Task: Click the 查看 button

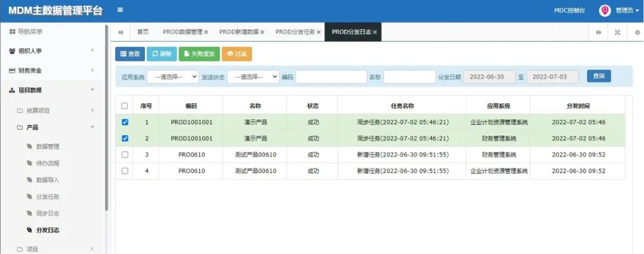Action: pos(130,54)
